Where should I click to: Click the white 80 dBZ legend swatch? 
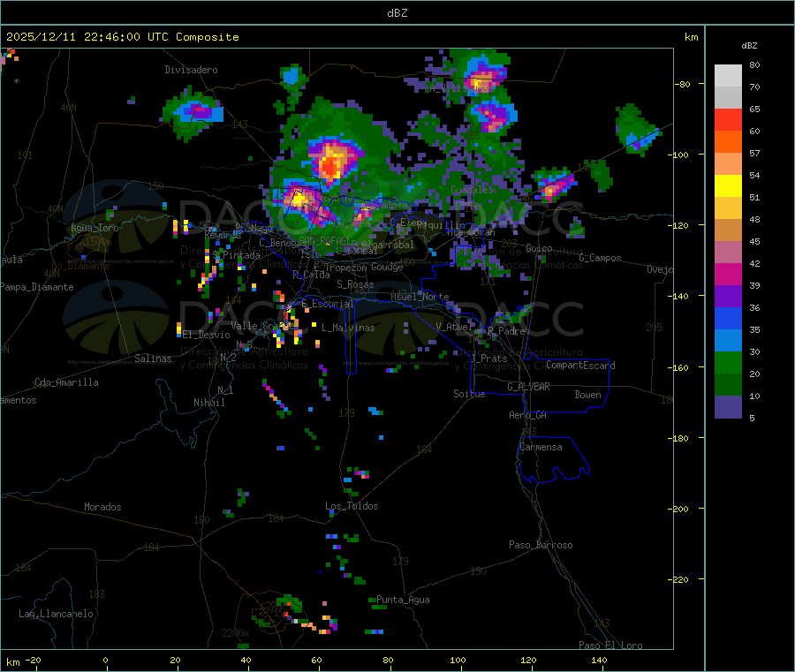[728, 76]
